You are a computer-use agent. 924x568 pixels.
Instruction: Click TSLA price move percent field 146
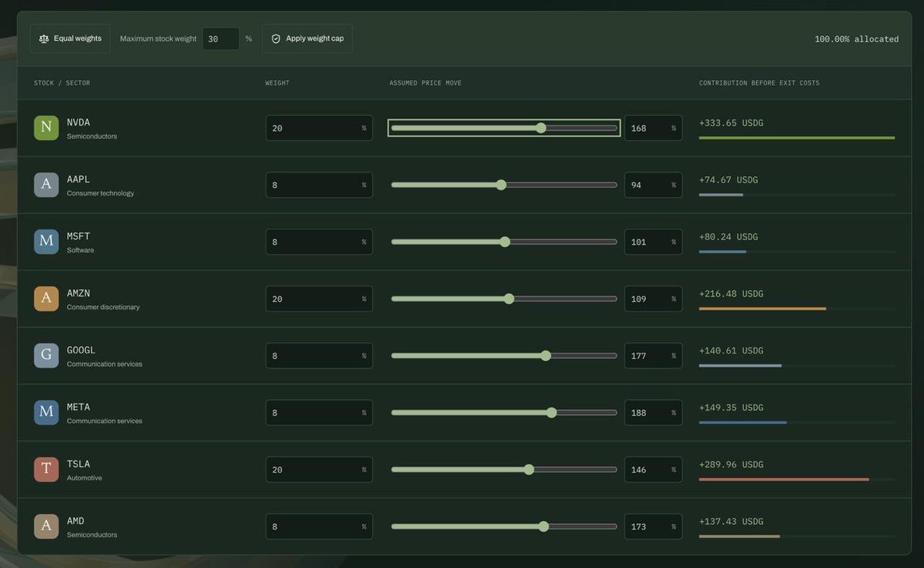click(x=653, y=469)
